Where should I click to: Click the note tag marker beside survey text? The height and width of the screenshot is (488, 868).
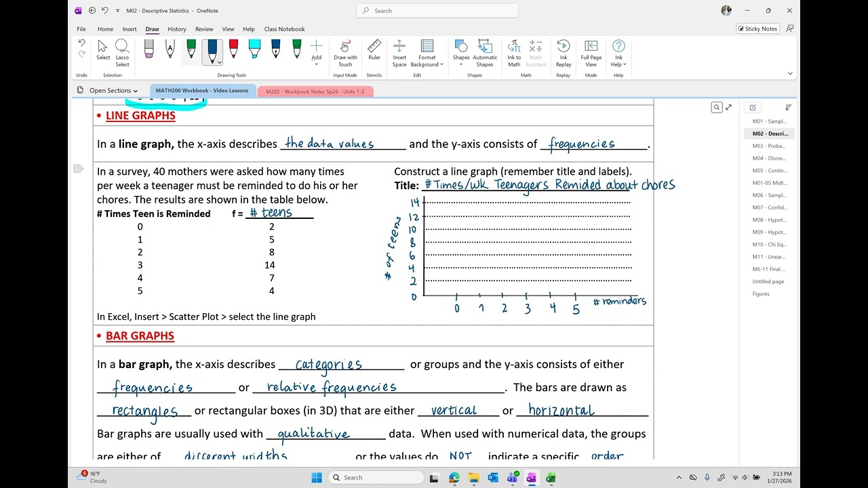(x=78, y=169)
